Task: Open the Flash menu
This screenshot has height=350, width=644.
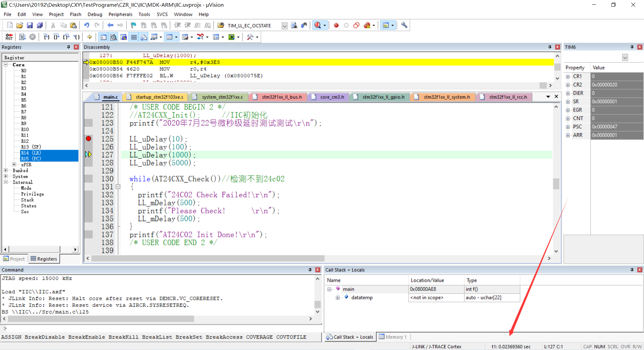Action: (x=75, y=14)
